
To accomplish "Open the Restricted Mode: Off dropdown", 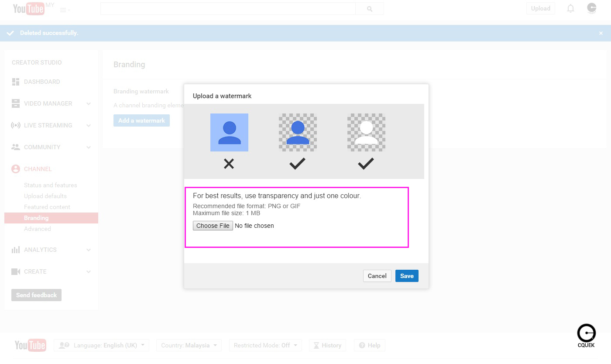I will pyautogui.click(x=265, y=345).
